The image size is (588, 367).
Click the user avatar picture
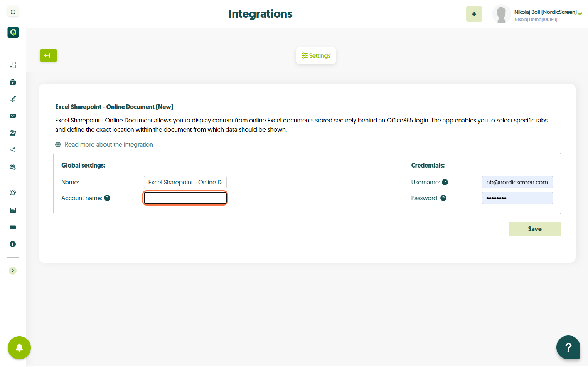tap(501, 14)
